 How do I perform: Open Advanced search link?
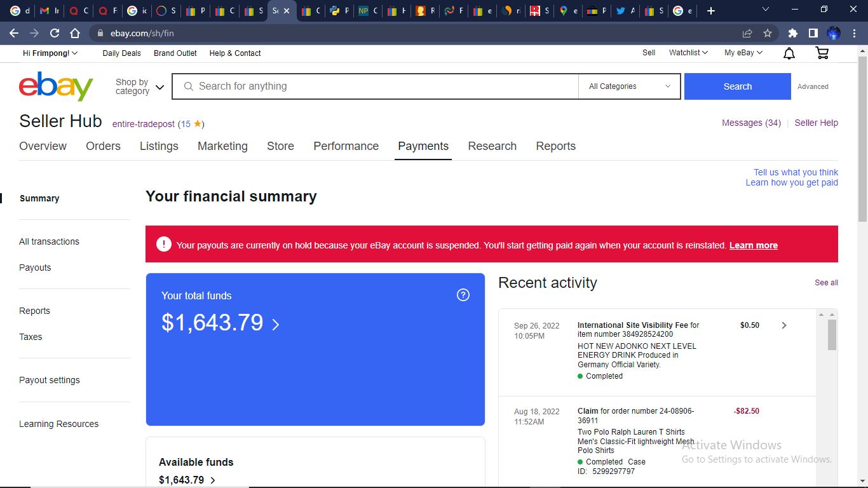(x=813, y=86)
